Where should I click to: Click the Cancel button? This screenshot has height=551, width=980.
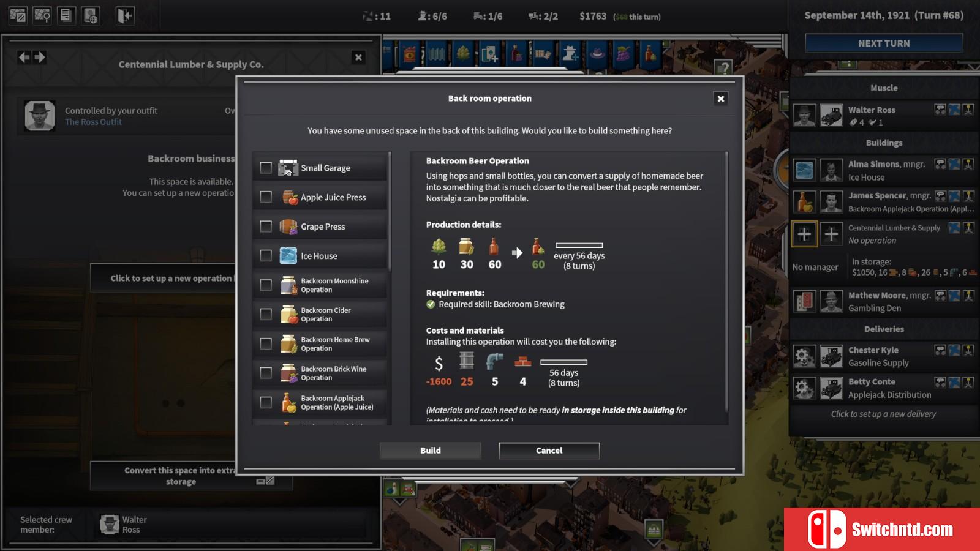tap(549, 451)
